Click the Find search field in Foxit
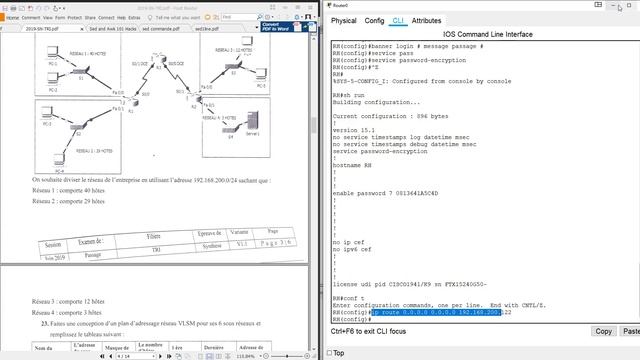The height and width of the screenshot is (360, 640). [x=239, y=17]
